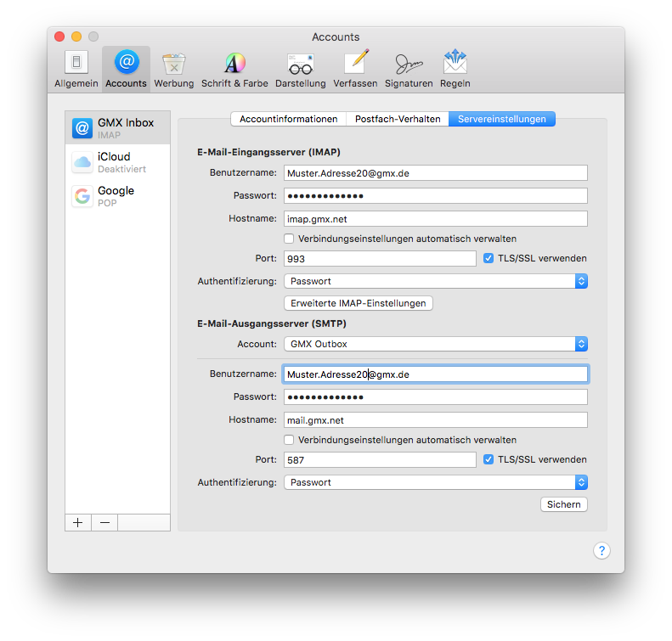Click the Erweiterte IMAP-Einstellungen button
672x641 pixels.
358,303
